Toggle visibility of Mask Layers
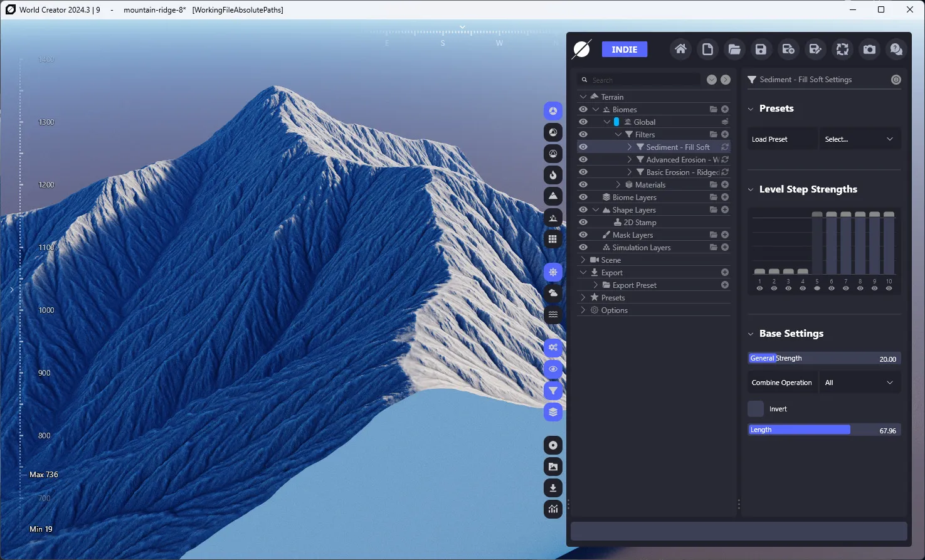925x560 pixels. point(583,235)
